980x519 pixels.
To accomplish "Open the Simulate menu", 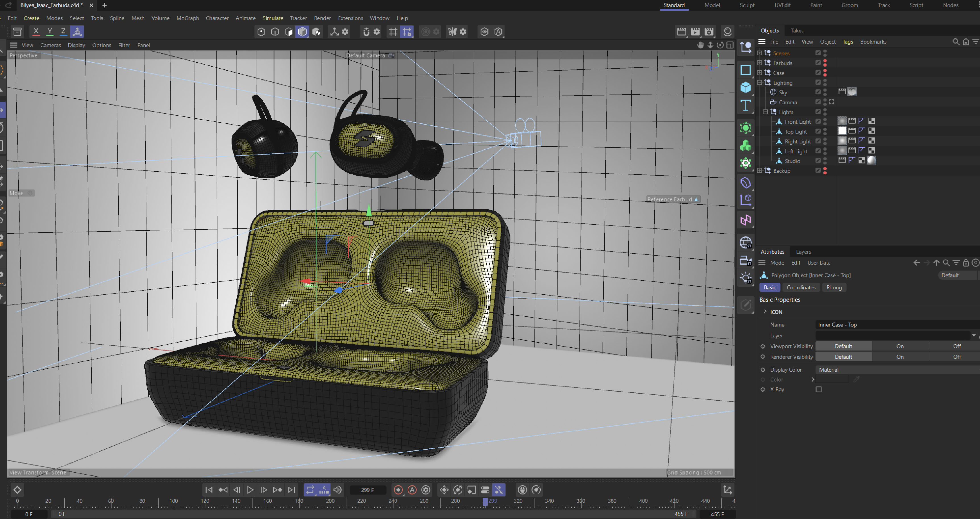I will 272,18.
